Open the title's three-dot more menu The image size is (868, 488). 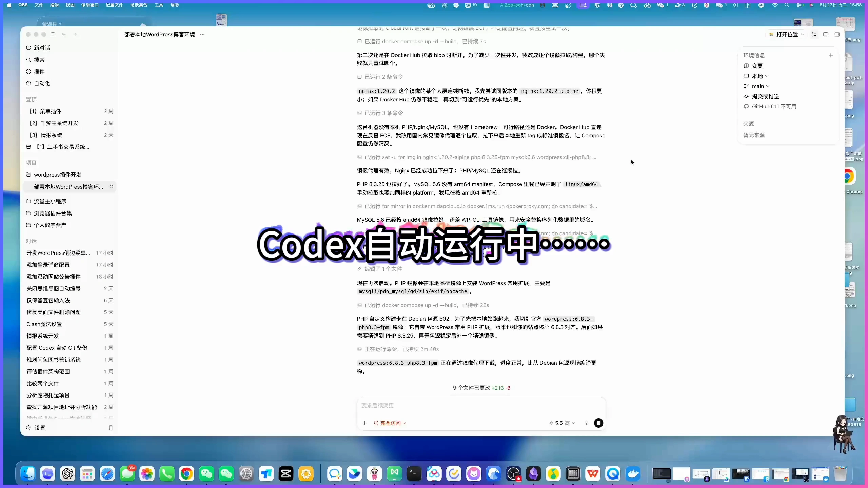202,34
